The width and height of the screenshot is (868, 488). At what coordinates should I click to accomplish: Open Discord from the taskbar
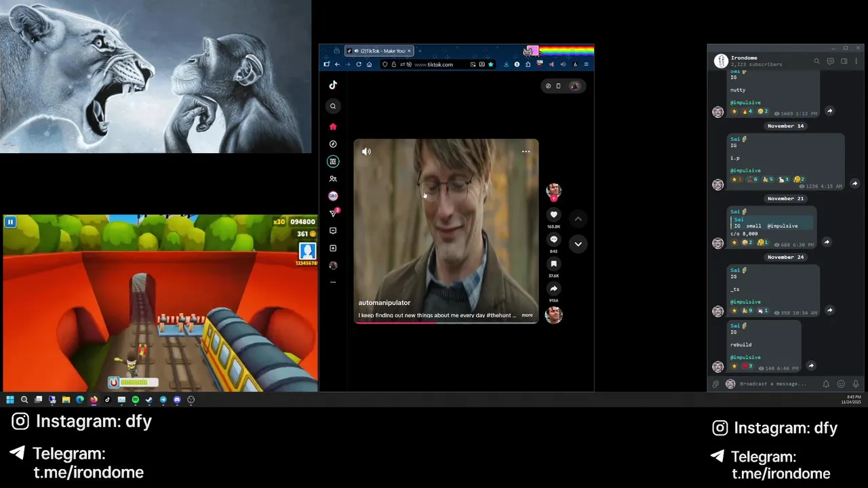coord(177,400)
